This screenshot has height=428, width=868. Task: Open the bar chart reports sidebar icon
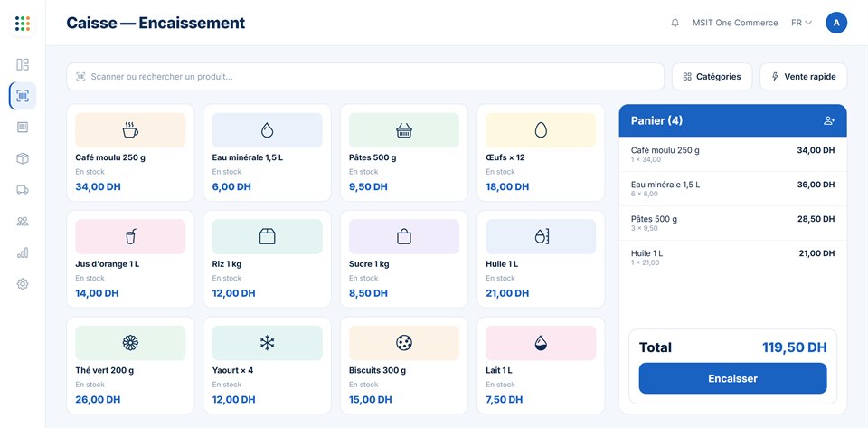pyautogui.click(x=23, y=253)
